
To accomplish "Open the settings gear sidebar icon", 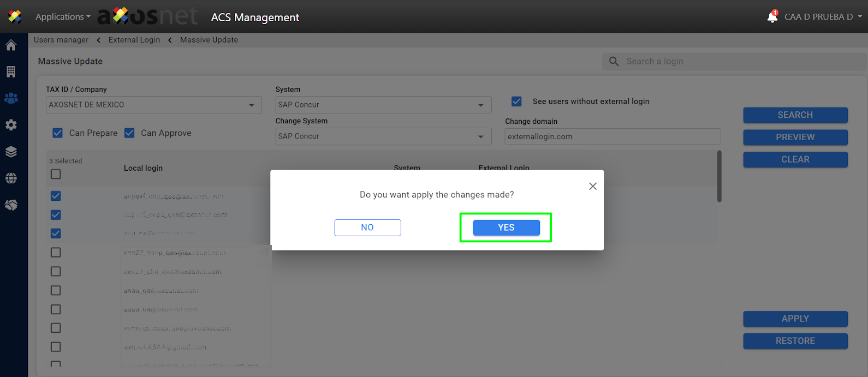I will 11,125.
